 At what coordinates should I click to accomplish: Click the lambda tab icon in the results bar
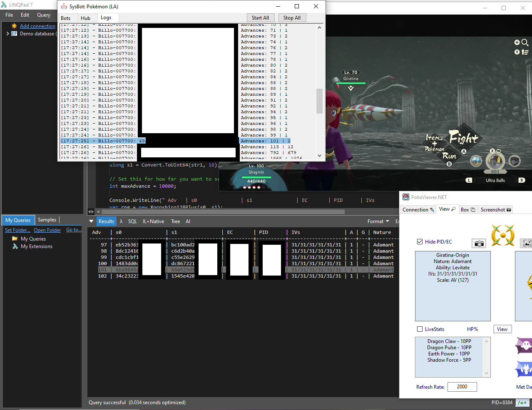(x=121, y=221)
